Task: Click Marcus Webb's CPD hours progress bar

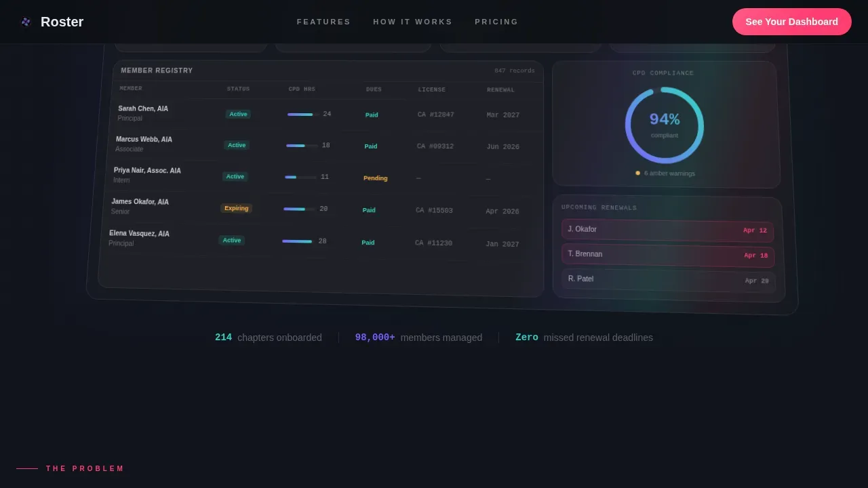Action: [x=302, y=146]
